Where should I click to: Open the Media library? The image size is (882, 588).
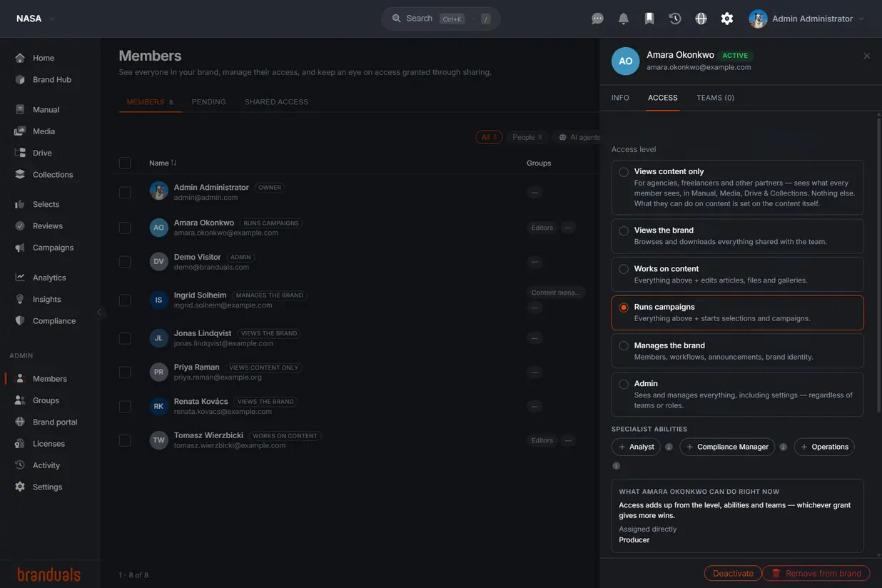[44, 131]
